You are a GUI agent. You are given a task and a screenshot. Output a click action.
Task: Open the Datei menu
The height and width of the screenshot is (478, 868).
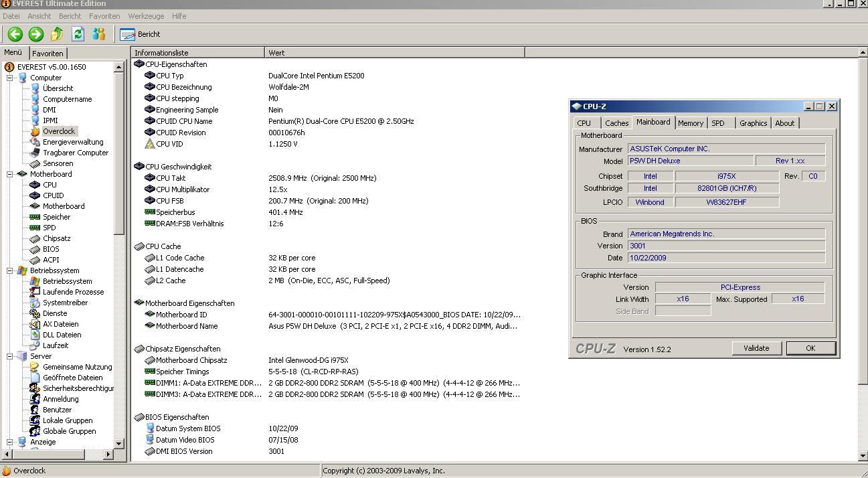click(11, 16)
